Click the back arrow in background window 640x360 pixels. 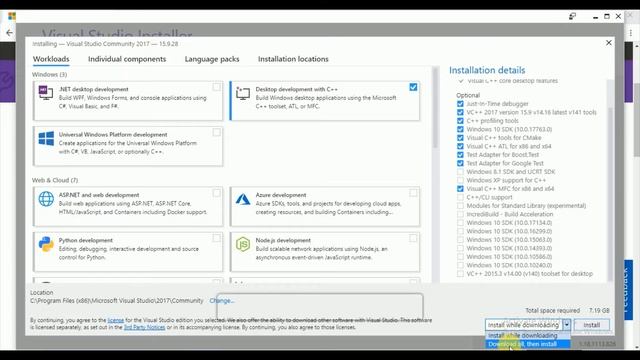coord(9,33)
